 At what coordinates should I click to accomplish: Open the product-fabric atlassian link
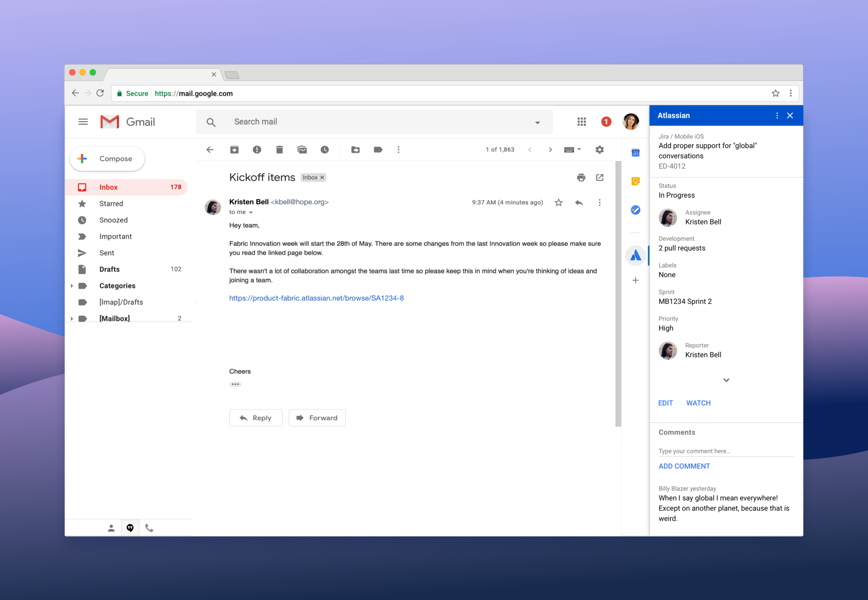coord(316,298)
